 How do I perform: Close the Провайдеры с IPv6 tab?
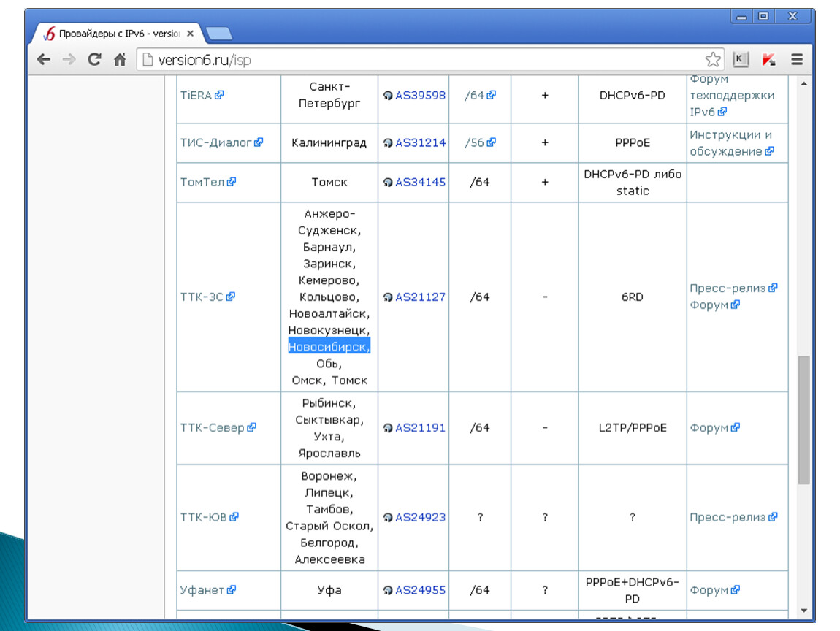[191, 34]
